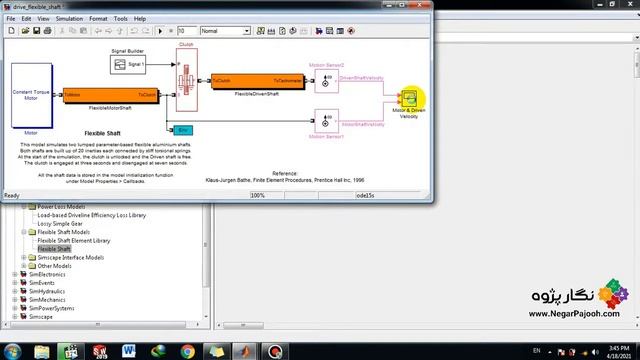Collapse the Flexible Shaft Models folder
This screenshot has width=640, height=360.
point(24,232)
